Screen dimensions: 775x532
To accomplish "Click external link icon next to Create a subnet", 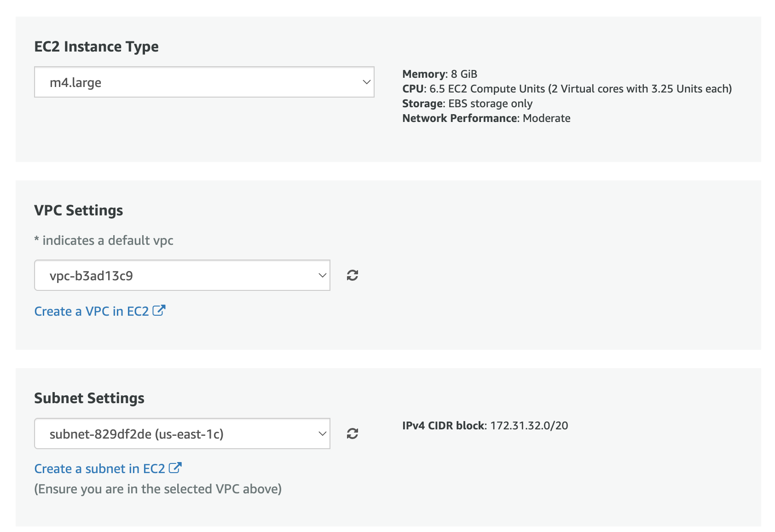I will [175, 468].
